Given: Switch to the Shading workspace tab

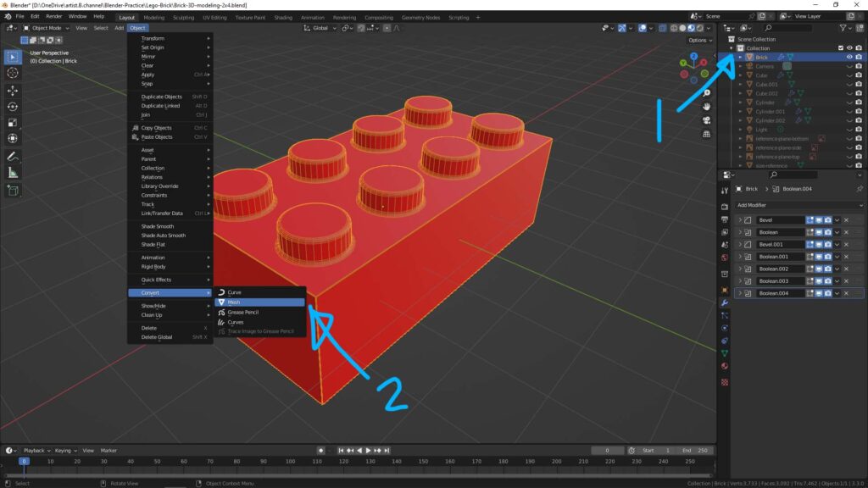Looking at the screenshot, I should click(283, 18).
